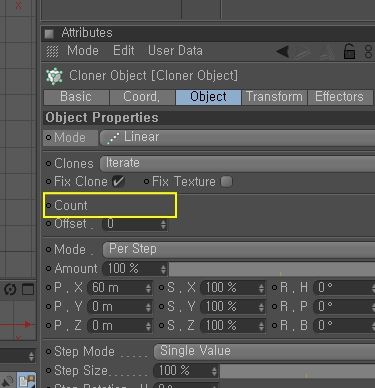The width and height of the screenshot is (375, 388).
Task: Click the Object Properties section header
Action: click(x=209, y=118)
